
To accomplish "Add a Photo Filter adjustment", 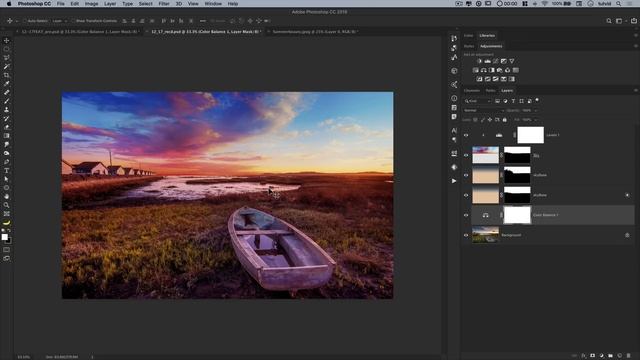I will pyautogui.click(x=500, y=70).
